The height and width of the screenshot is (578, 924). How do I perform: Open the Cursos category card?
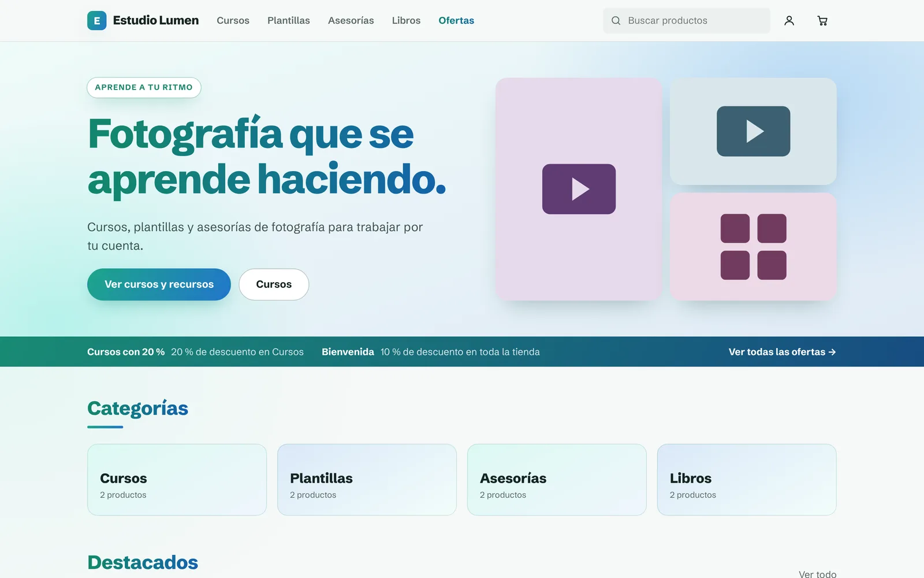[x=177, y=480]
